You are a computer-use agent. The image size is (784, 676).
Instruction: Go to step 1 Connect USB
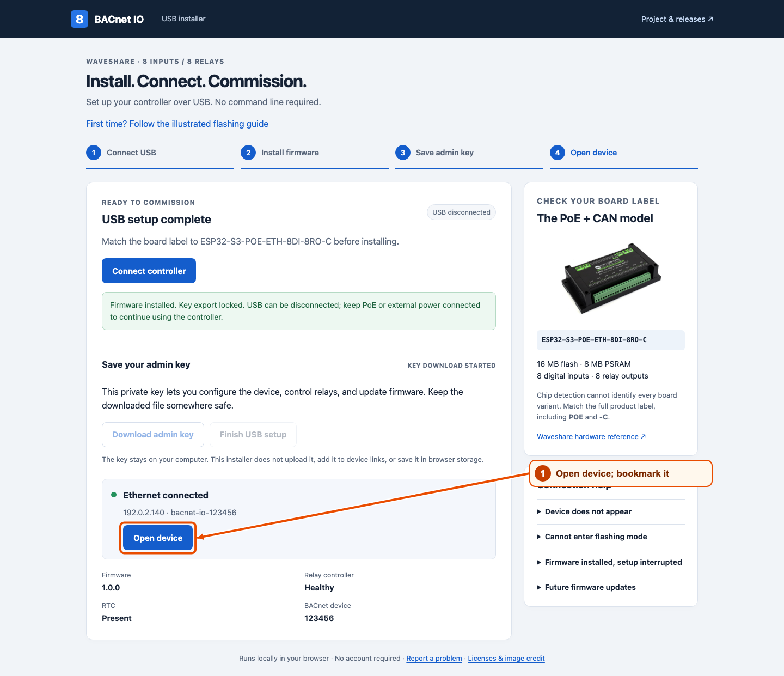pos(160,153)
